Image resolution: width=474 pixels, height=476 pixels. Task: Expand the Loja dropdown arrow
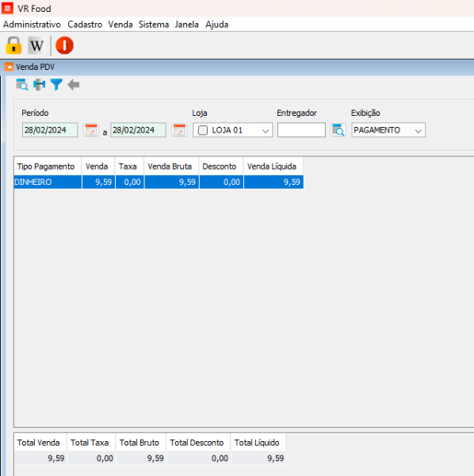[x=266, y=131]
